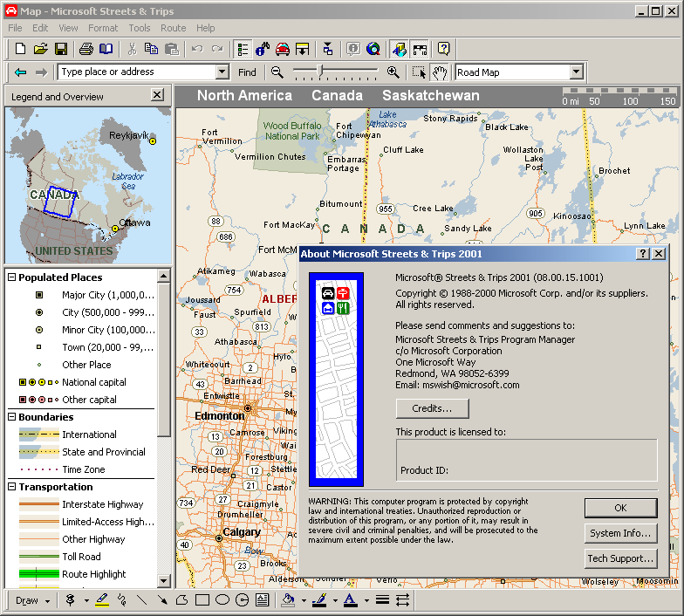Click the line thickness icon
This screenshot has width=684, height=616.
(x=382, y=600)
